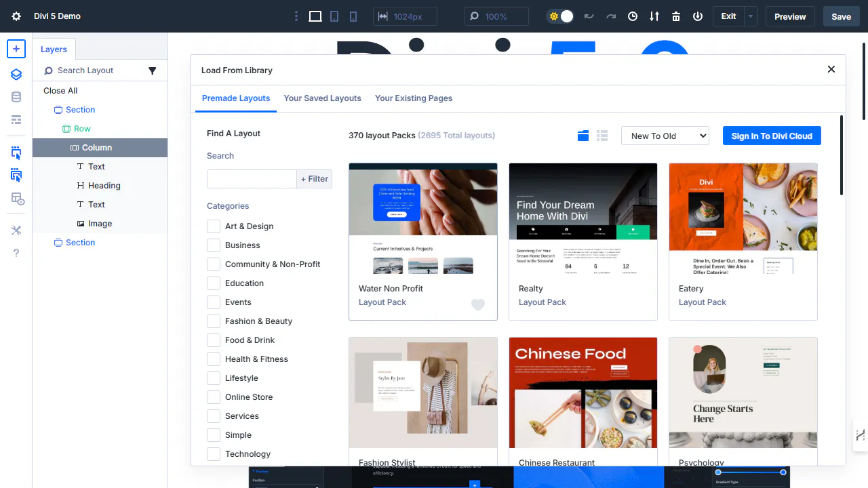Open the database icon in left sidebar

click(16, 97)
